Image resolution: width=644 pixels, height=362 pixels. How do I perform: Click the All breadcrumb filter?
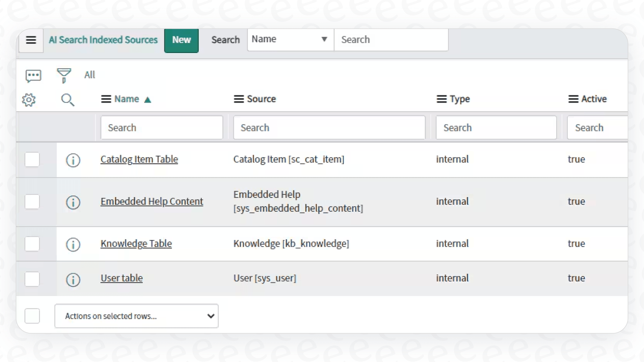click(89, 75)
